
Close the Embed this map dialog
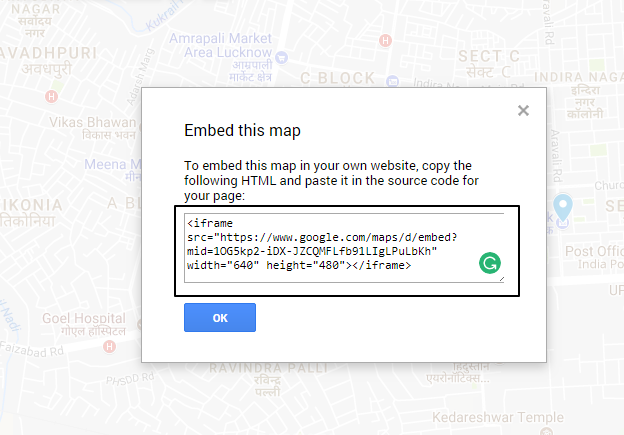coord(523,110)
